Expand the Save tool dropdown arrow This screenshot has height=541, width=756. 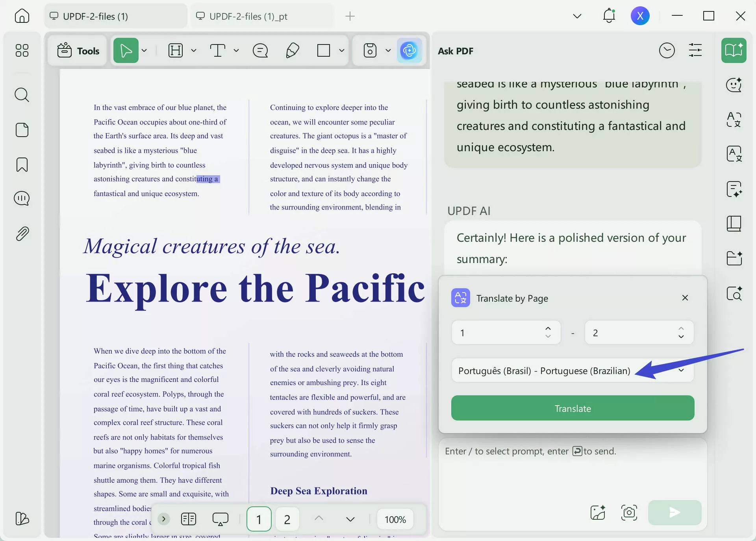(388, 50)
